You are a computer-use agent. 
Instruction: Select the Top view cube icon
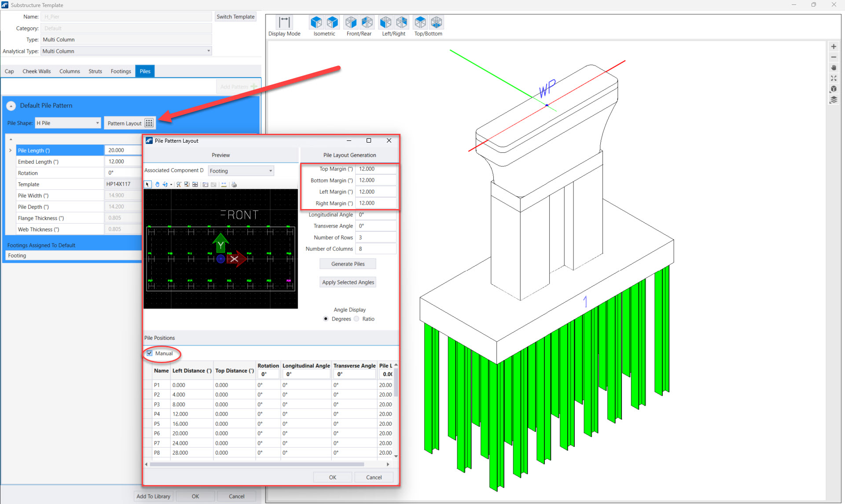pyautogui.click(x=420, y=22)
